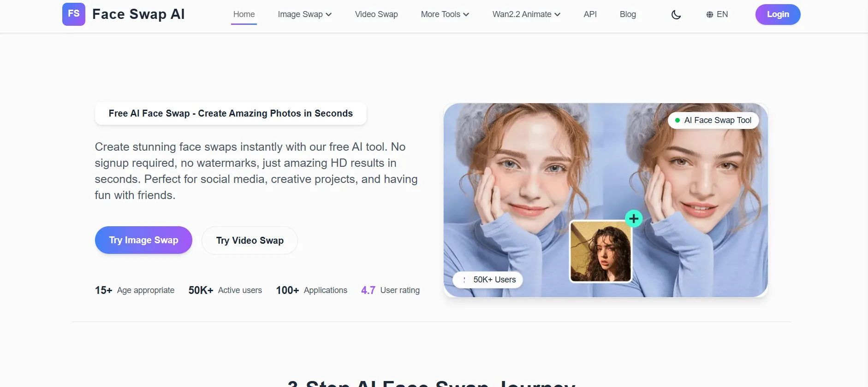The image size is (868, 387).
Task: Click the Face Swap AI site title
Action: pos(138,14)
